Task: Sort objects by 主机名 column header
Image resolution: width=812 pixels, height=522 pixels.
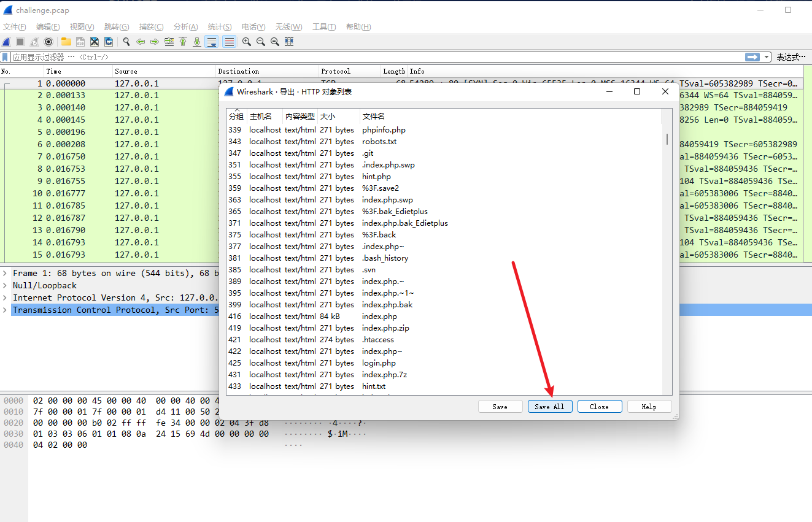Action: coord(265,117)
